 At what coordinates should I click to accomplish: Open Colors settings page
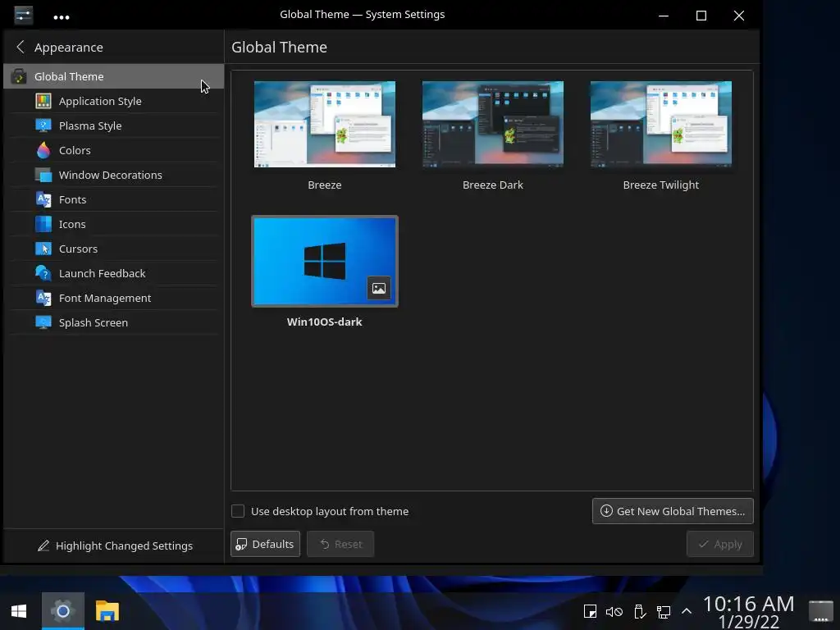[x=114, y=150]
